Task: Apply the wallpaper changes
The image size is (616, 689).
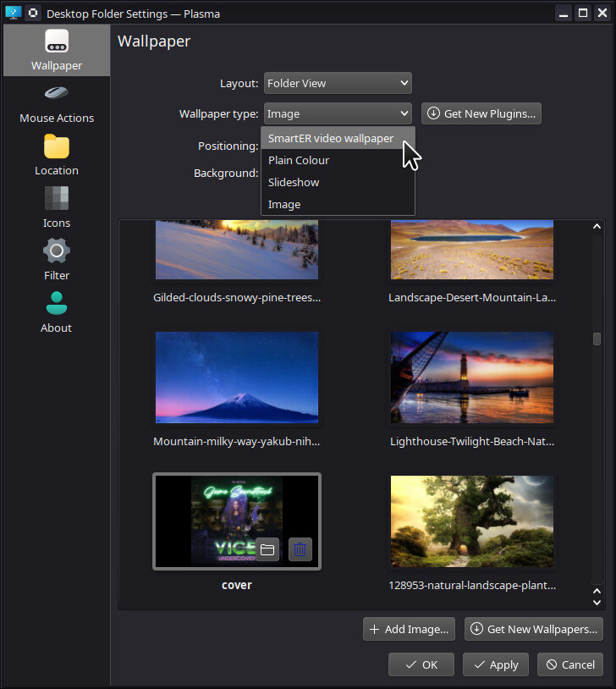Action: 496,664
